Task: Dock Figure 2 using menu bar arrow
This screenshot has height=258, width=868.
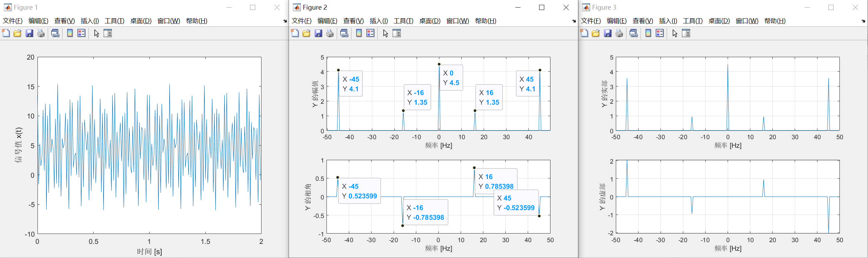Action: tap(574, 21)
